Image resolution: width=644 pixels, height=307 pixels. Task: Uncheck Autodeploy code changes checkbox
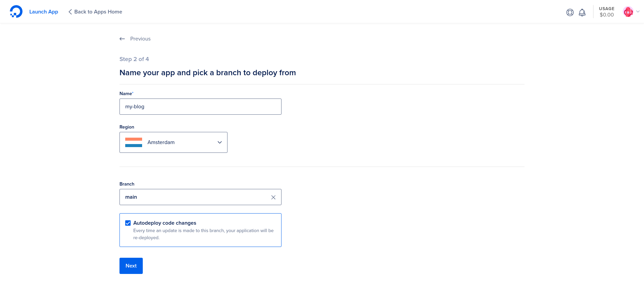point(128,223)
